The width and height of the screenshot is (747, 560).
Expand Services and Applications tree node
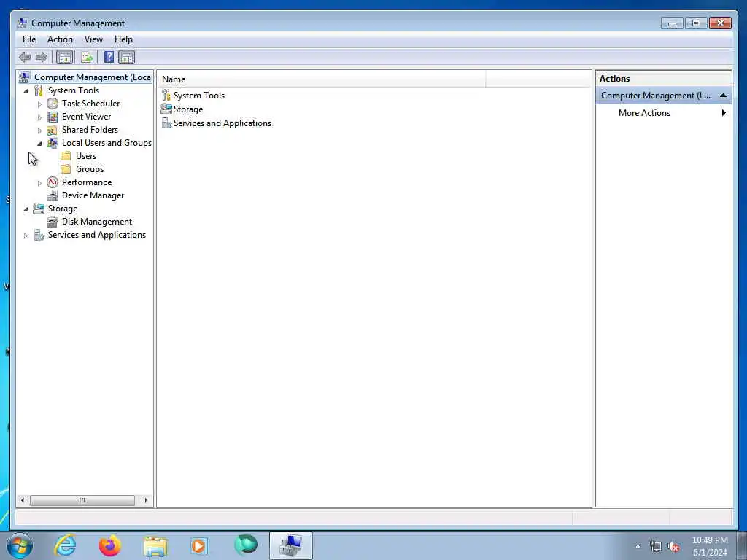coord(26,236)
